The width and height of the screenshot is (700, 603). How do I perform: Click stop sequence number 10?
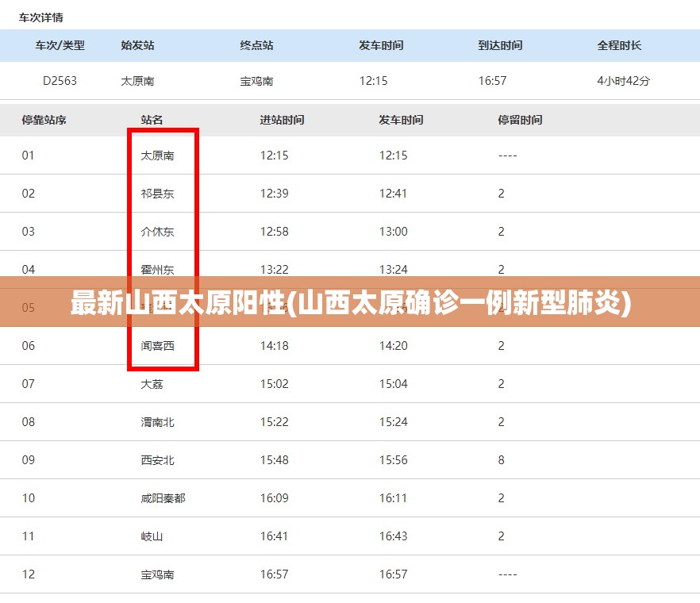pyautogui.click(x=28, y=497)
